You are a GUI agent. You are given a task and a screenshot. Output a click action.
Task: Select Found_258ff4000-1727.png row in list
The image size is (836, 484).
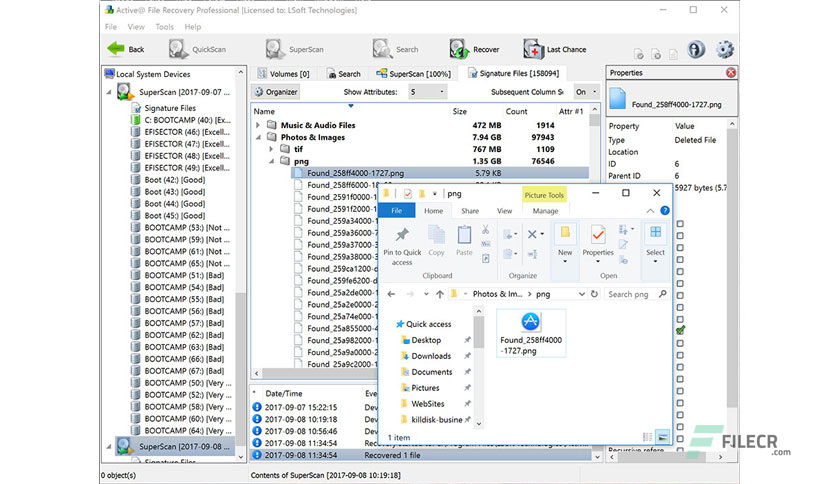coord(440,173)
